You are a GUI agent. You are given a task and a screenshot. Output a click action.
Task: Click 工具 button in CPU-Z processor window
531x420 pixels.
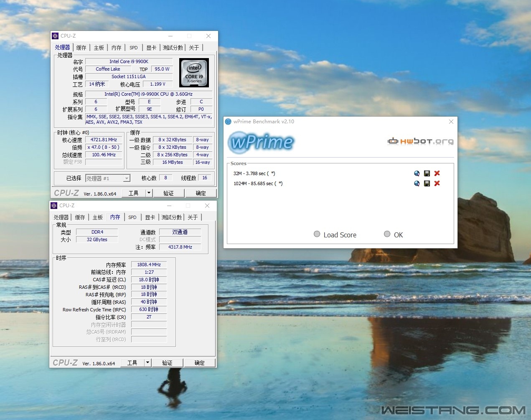point(134,193)
